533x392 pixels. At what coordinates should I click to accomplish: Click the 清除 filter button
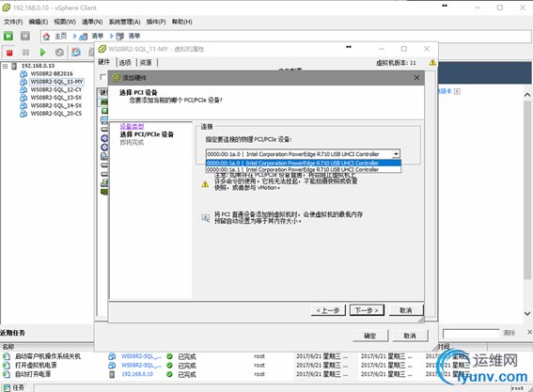509,333
